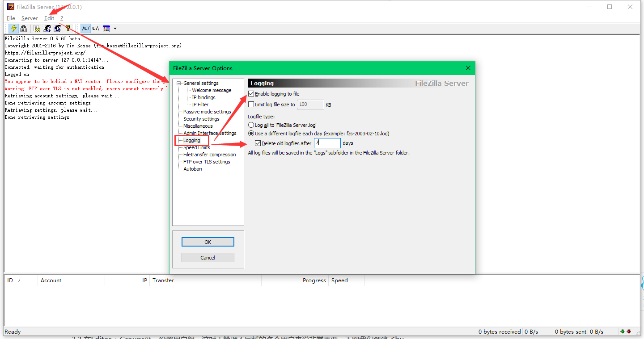
Task: Open the ? help menu
Action: pos(62,18)
